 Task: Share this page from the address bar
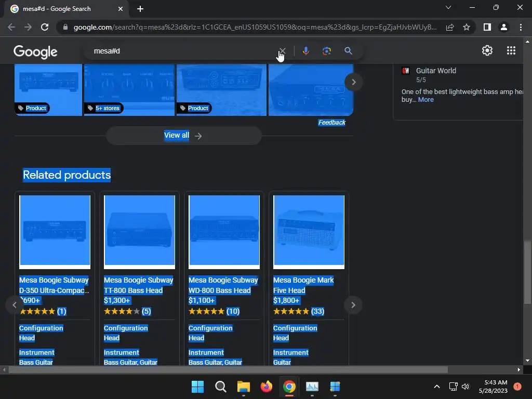click(x=450, y=27)
